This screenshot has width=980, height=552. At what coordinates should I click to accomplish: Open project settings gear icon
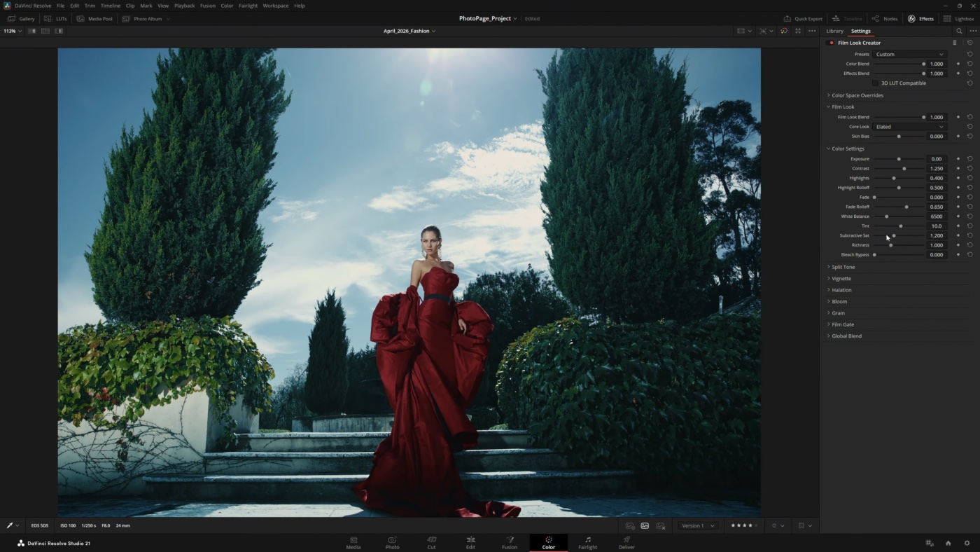(967, 543)
